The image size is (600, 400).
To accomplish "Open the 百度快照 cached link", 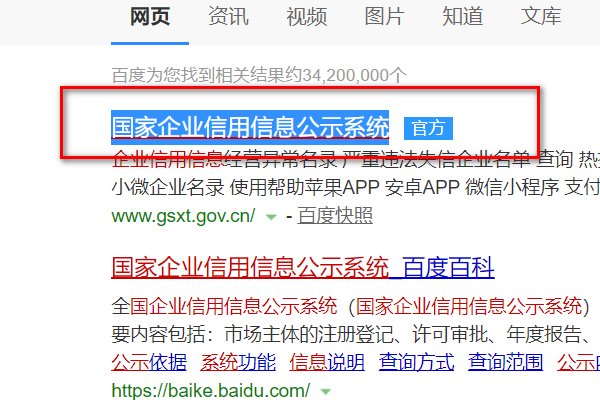I will (x=335, y=216).
